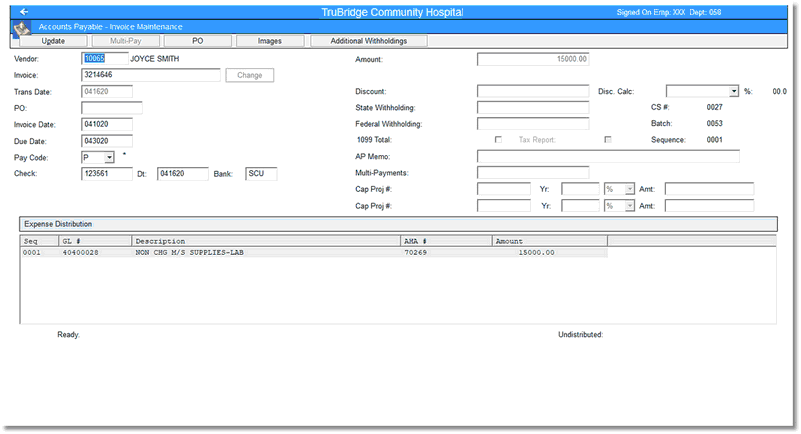Click the Multi-Payments field

(x=533, y=173)
